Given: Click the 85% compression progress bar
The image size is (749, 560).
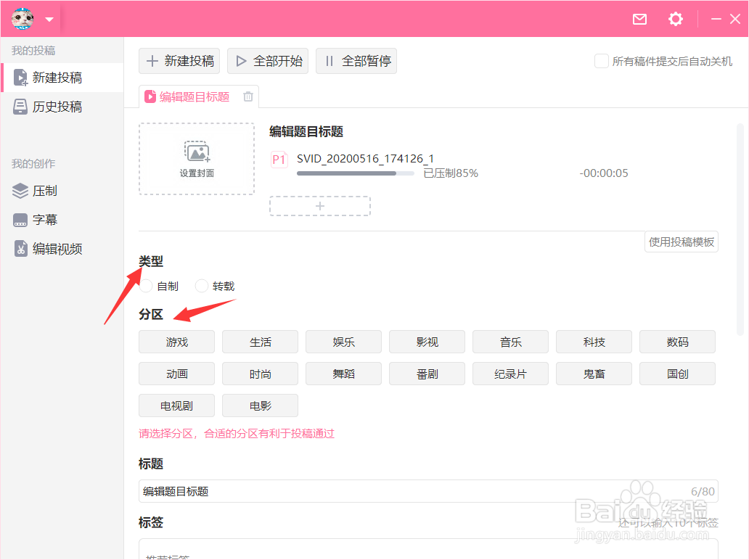Looking at the screenshot, I should [356, 173].
